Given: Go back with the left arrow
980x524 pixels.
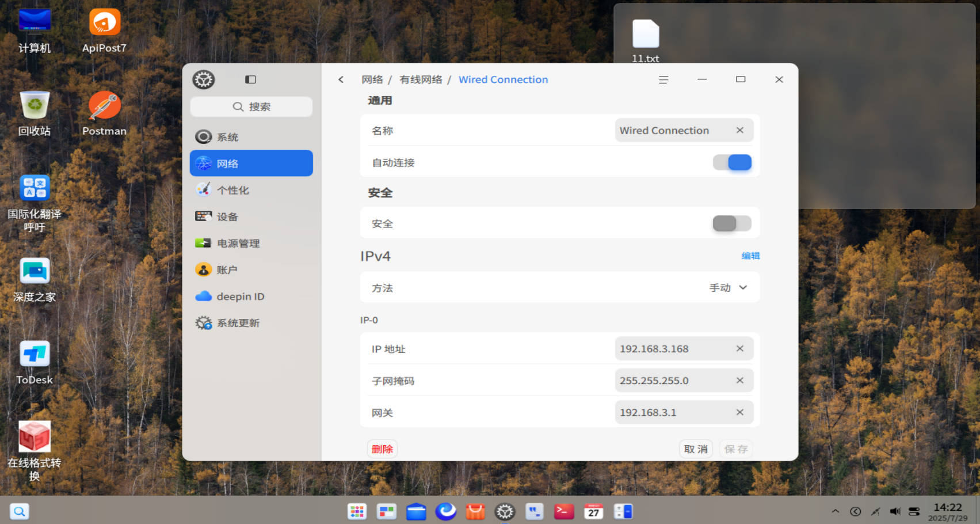Looking at the screenshot, I should (341, 79).
